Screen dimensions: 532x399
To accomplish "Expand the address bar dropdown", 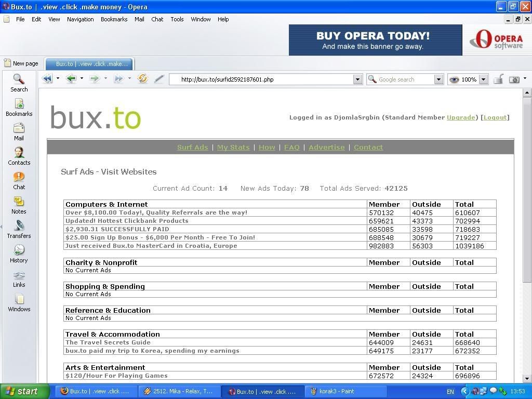I will (x=357, y=79).
